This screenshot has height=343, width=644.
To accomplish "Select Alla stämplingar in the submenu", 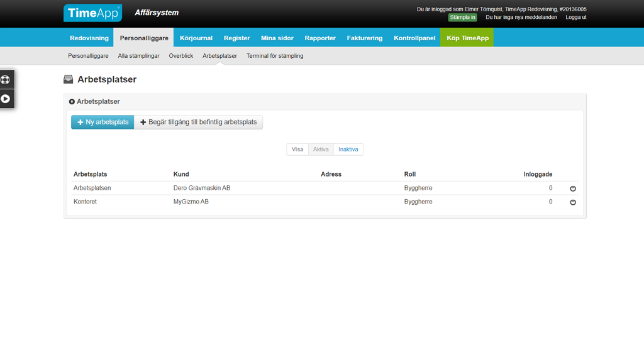I will (x=138, y=56).
